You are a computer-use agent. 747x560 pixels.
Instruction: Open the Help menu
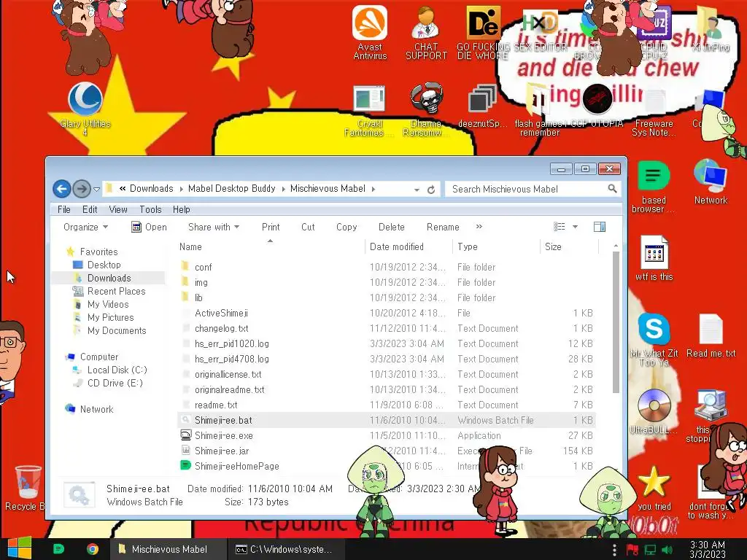pos(181,209)
